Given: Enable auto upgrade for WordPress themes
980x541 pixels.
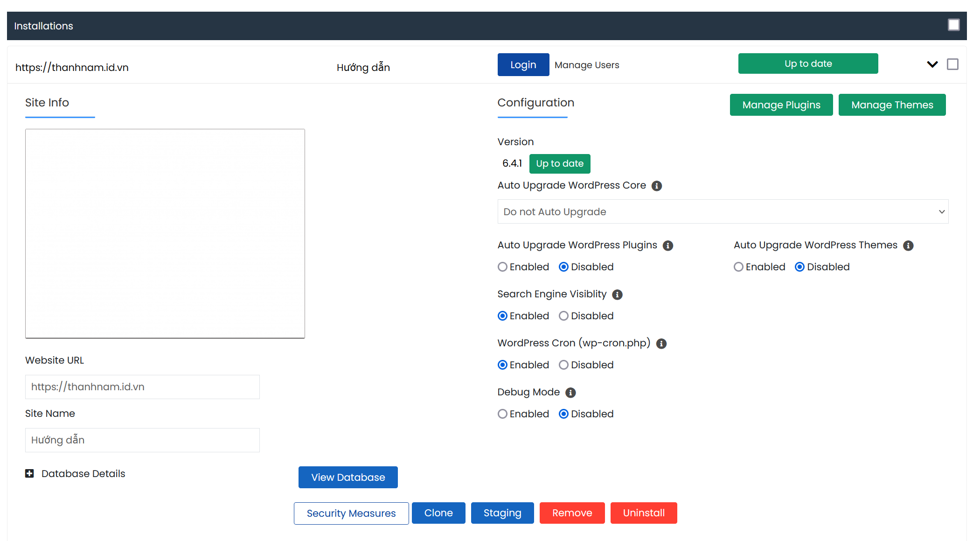Looking at the screenshot, I should pyautogui.click(x=738, y=267).
